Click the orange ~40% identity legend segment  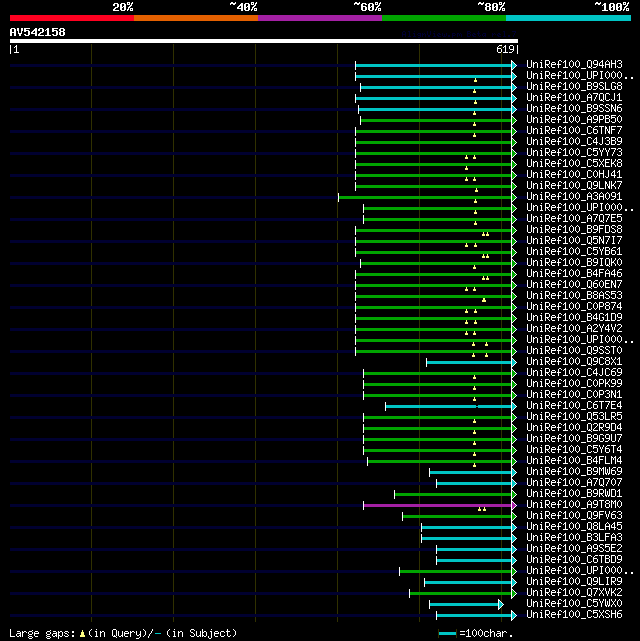[x=196, y=18]
